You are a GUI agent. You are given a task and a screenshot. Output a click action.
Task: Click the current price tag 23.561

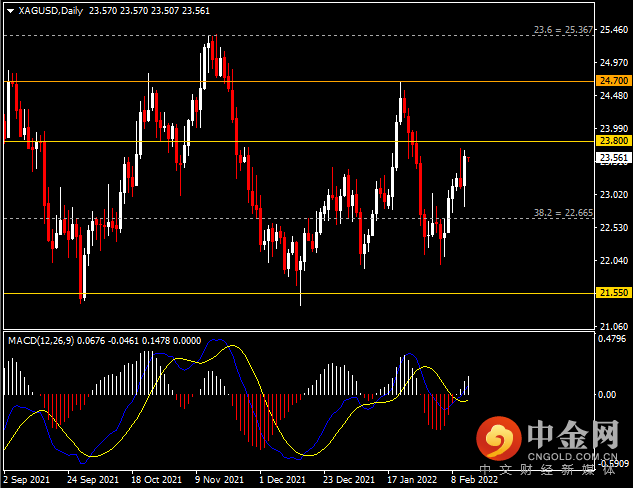pyautogui.click(x=613, y=157)
